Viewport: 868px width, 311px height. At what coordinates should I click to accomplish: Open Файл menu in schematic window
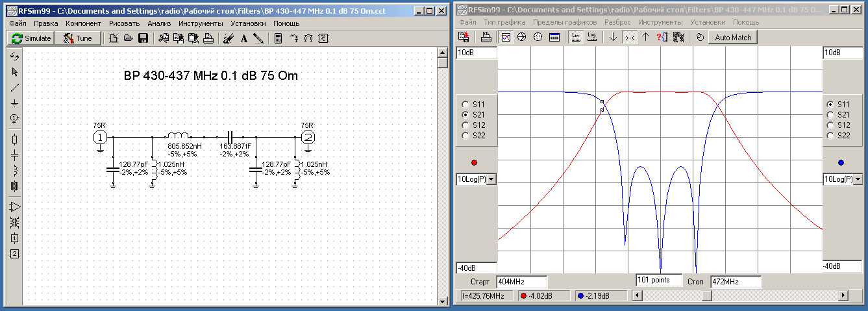coord(19,23)
